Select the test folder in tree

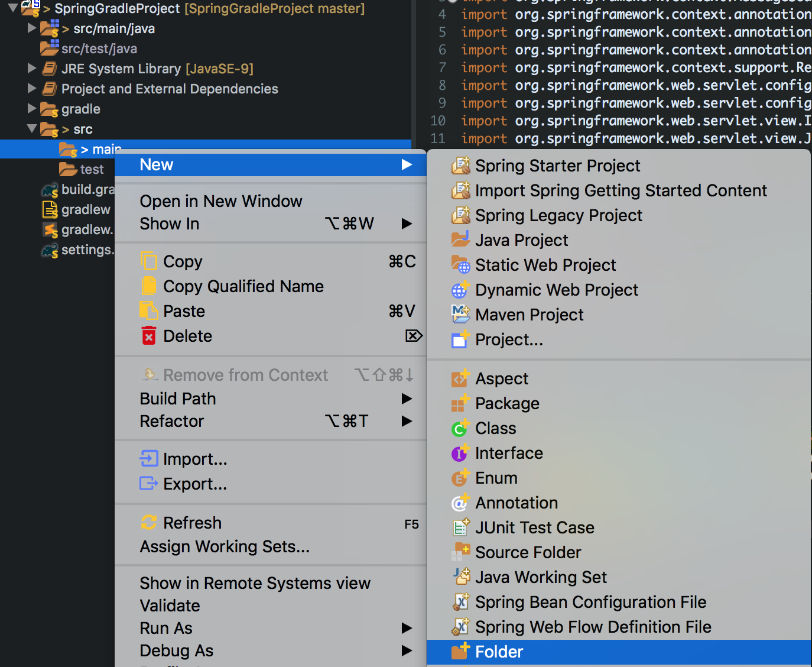pyautogui.click(x=92, y=170)
